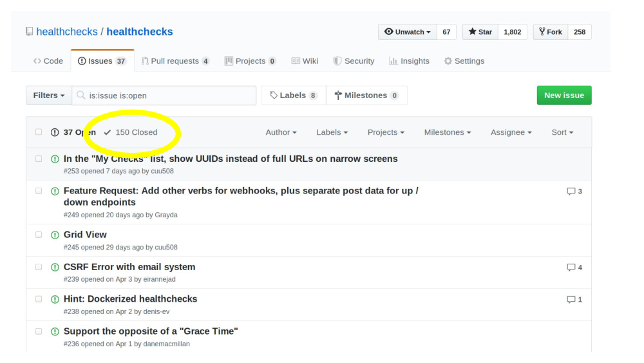Image resolution: width=644 pixels, height=363 pixels.
Task: Select the Grace Time issue checkbox
Action: [39, 331]
